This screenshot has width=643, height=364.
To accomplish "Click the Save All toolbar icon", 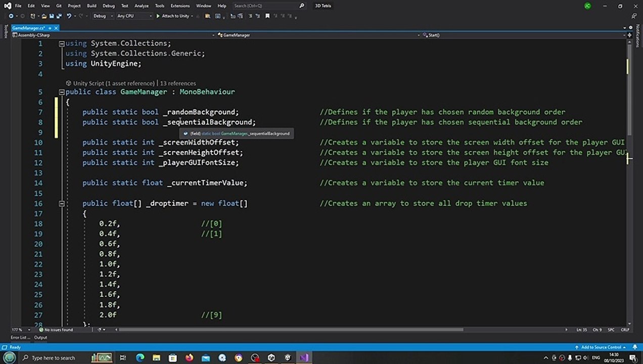I will point(59,16).
